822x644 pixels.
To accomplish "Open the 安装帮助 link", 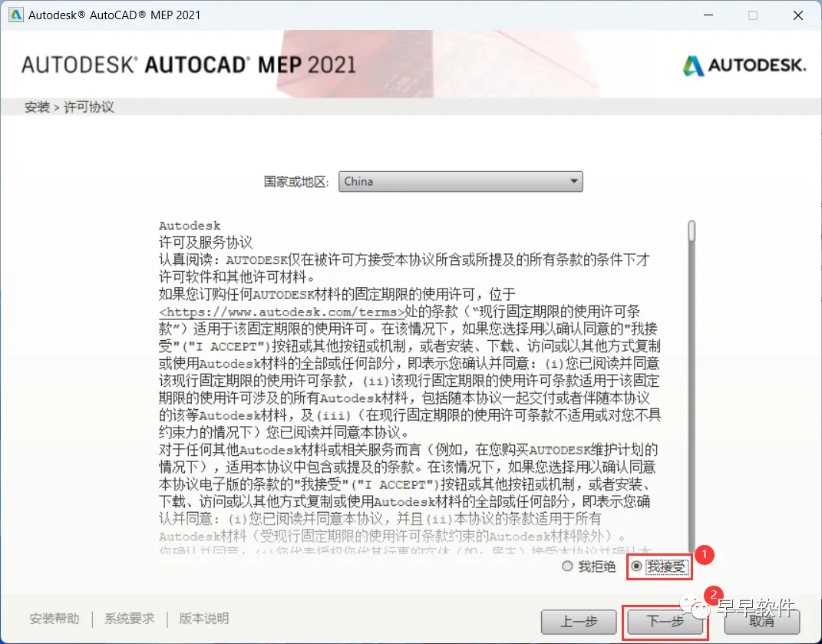I will pos(54,619).
